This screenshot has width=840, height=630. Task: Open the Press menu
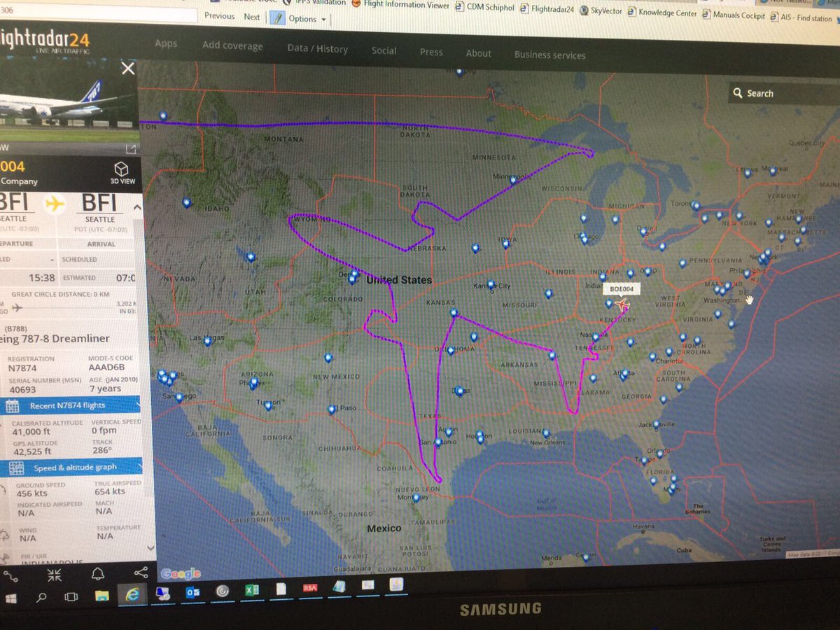(431, 52)
